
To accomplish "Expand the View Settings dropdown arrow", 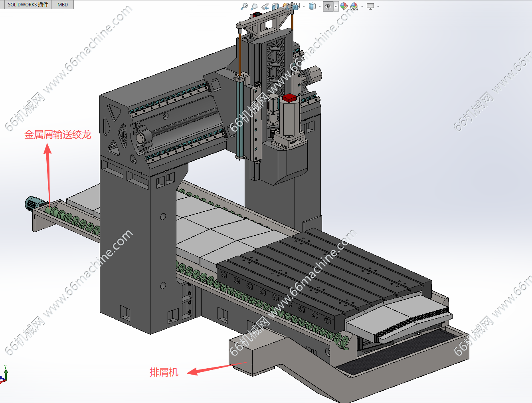I will tap(378, 6).
